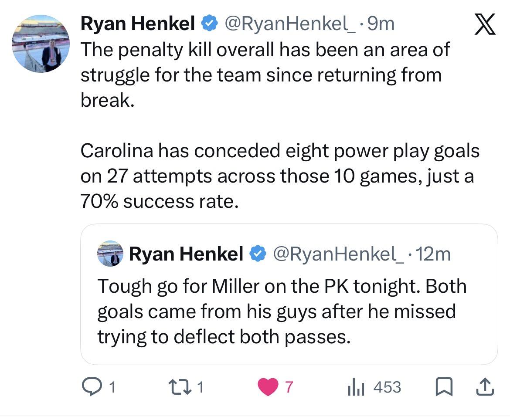The image size is (510, 420).
Task: Click the Ryan Henkel name in quoted tweet
Action: click(186, 254)
